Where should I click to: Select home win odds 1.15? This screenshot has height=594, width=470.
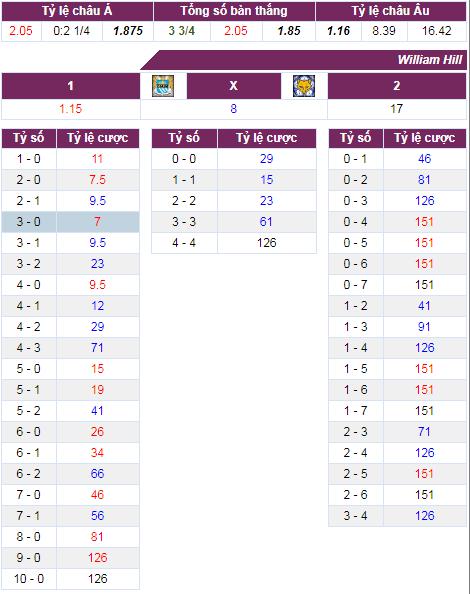pyautogui.click(x=70, y=109)
